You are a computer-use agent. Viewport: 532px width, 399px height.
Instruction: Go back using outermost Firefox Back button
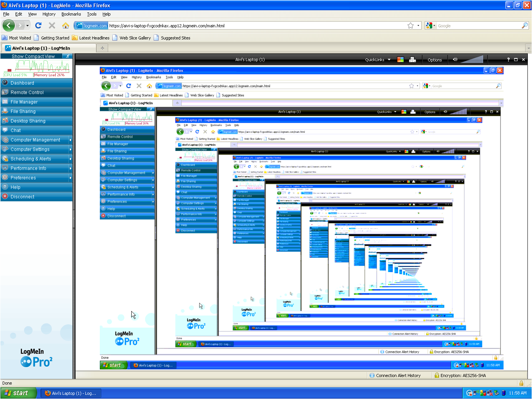point(8,25)
